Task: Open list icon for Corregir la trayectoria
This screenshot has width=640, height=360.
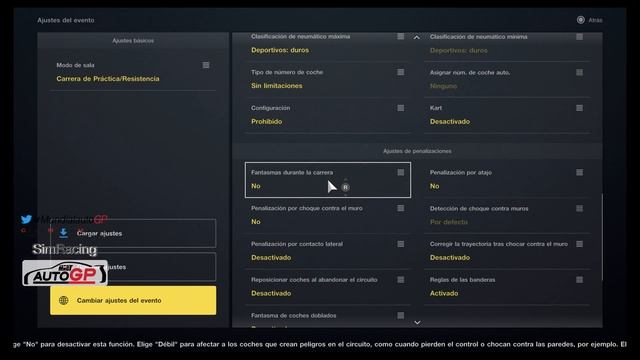Action: tap(579, 244)
